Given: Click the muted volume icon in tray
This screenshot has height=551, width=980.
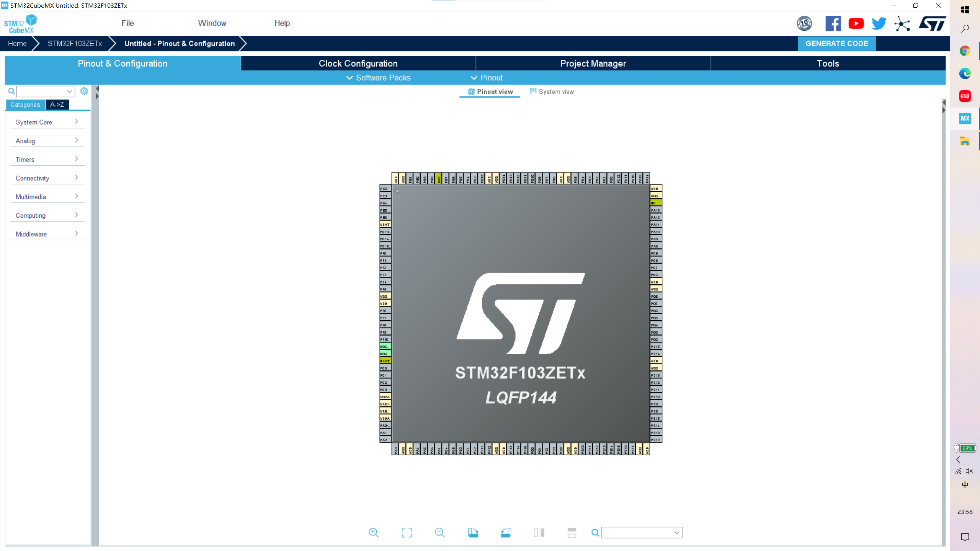Looking at the screenshot, I should coord(969,471).
